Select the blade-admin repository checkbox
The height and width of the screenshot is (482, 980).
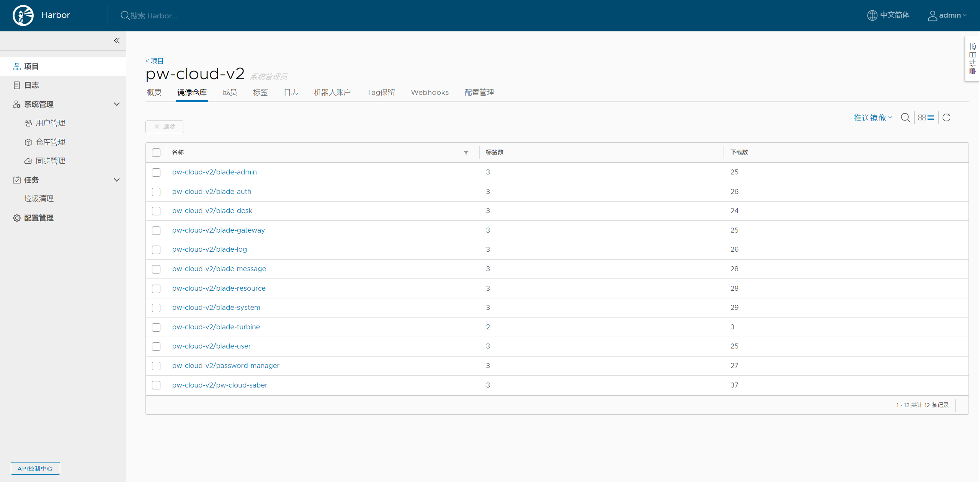pyautogui.click(x=156, y=173)
